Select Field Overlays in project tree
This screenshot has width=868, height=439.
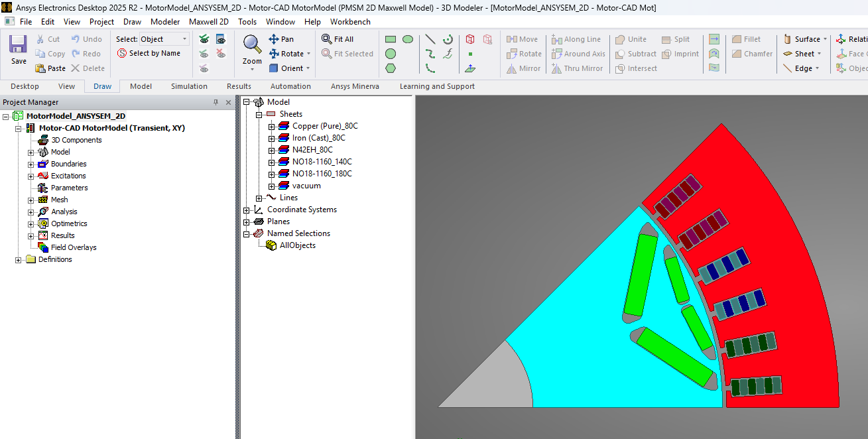(74, 247)
